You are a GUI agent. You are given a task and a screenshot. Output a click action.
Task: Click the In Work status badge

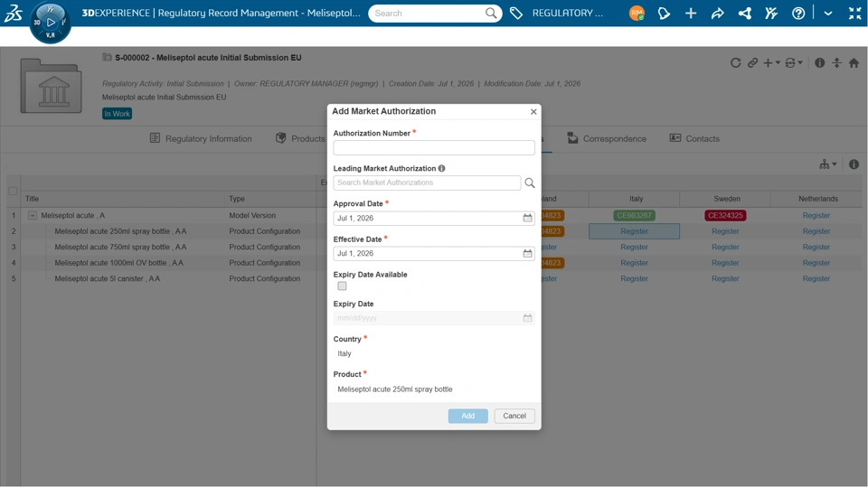[x=117, y=114]
